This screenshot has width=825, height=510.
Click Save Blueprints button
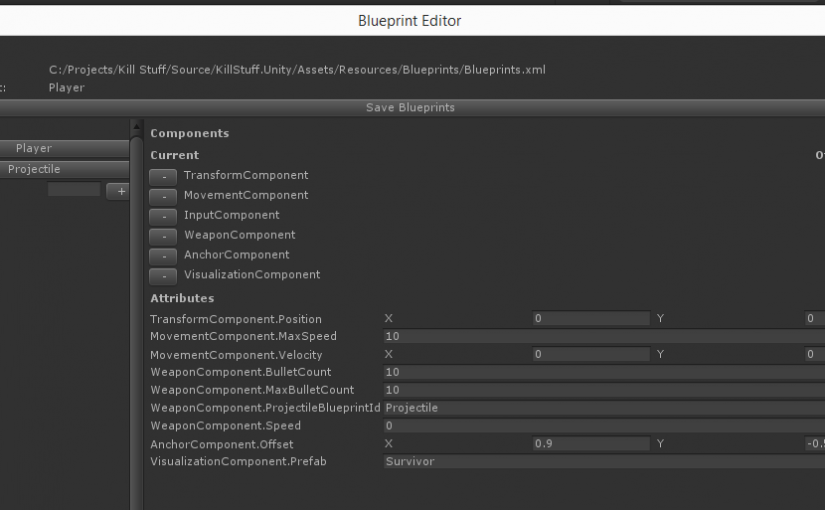pos(412,108)
